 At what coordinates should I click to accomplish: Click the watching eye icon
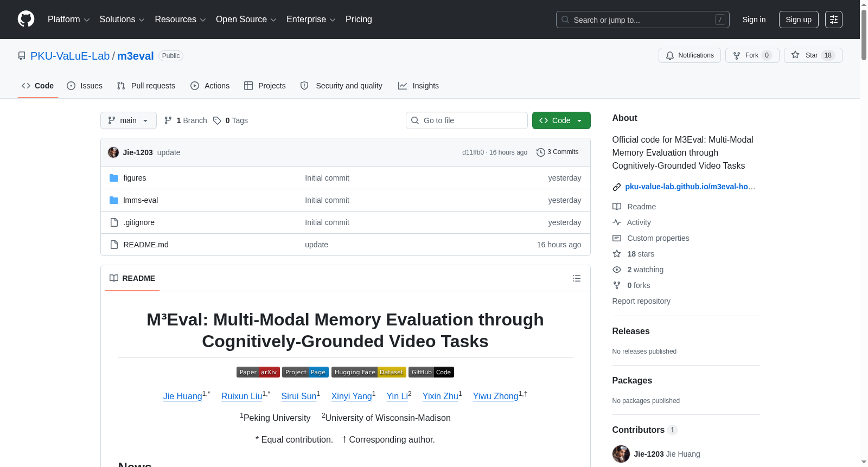click(x=617, y=270)
